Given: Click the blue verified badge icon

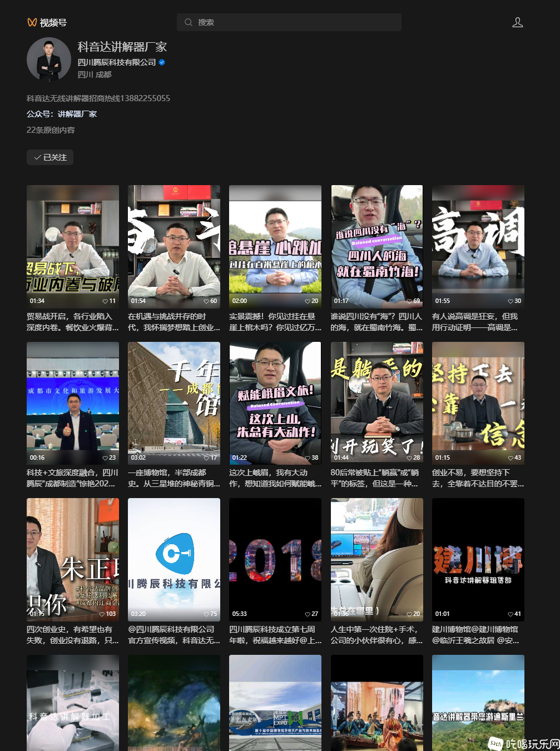Looking at the screenshot, I should 162,62.
